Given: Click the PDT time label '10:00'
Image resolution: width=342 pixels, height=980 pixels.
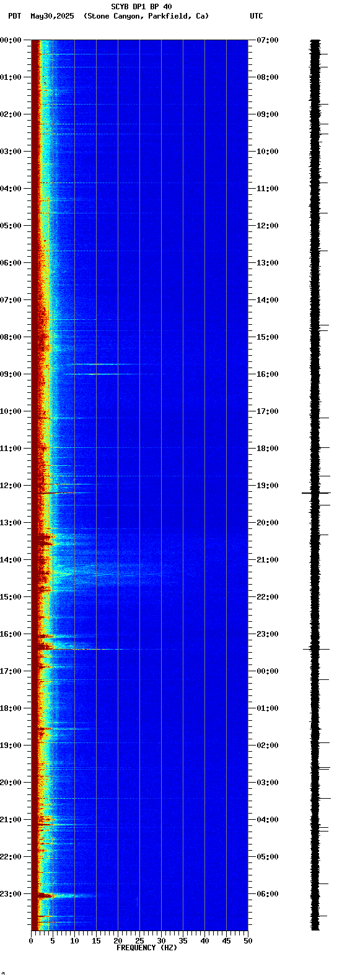Looking at the screenshot, I should [11, 411].
